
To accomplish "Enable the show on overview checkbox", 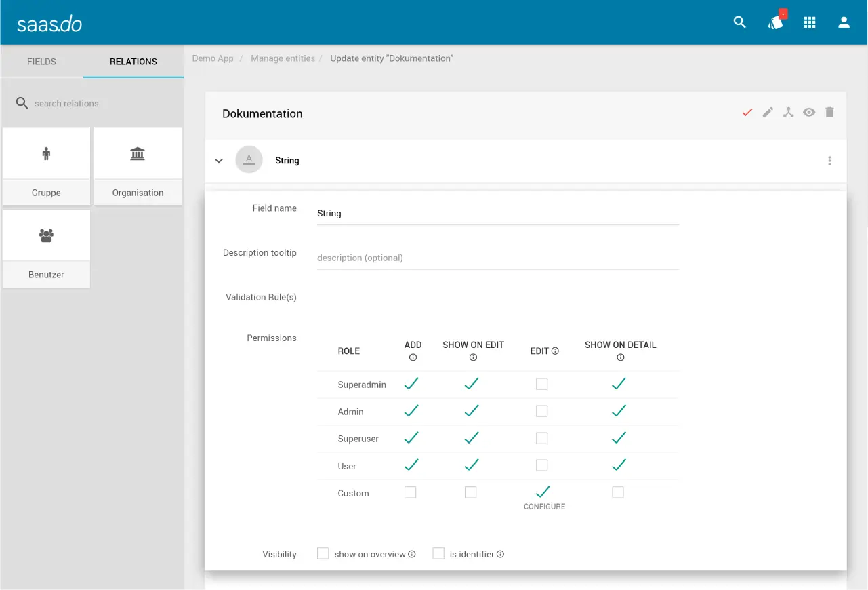I will pyautogui.click(x=323, y=553).
